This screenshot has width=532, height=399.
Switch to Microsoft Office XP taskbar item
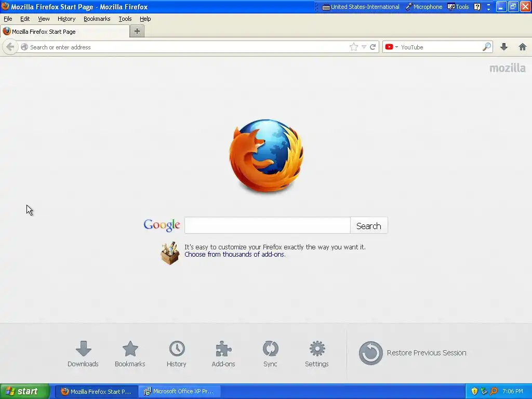(179, 391)
